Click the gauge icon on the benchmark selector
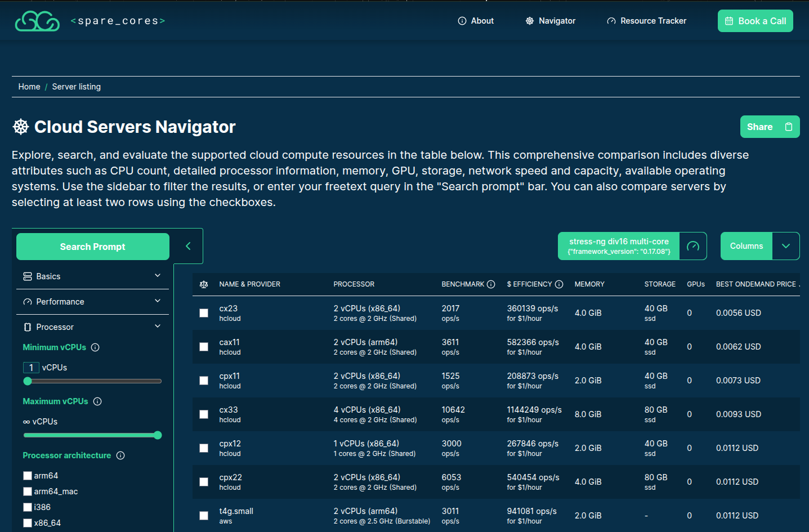The height and width of the screenshot is (532, 809). click(x=694, y=246)
